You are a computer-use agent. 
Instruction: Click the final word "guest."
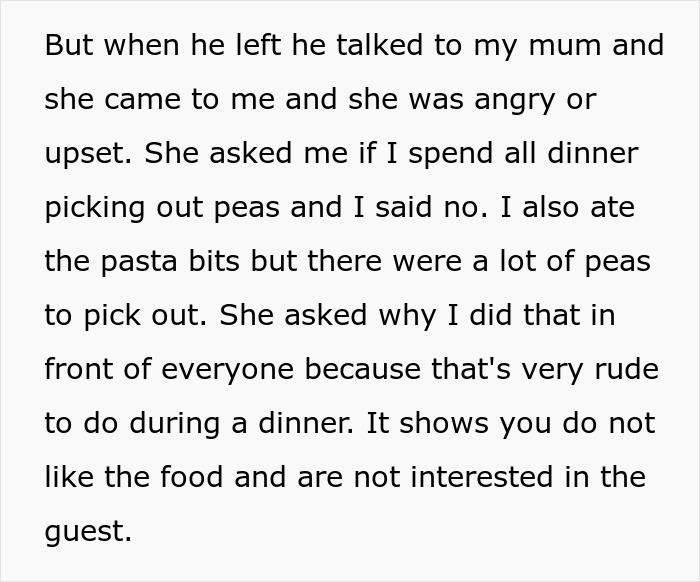point(88,532)
